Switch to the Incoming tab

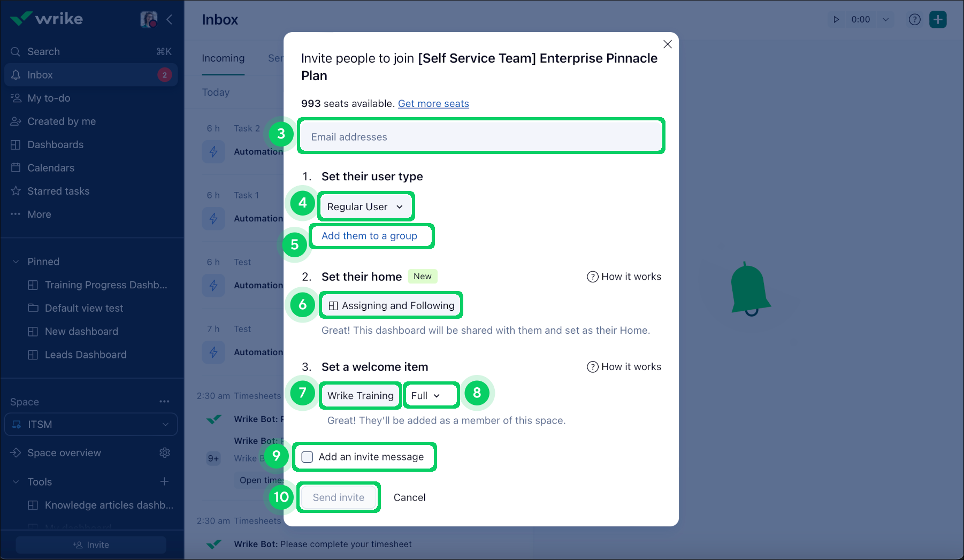click(223, 58)
